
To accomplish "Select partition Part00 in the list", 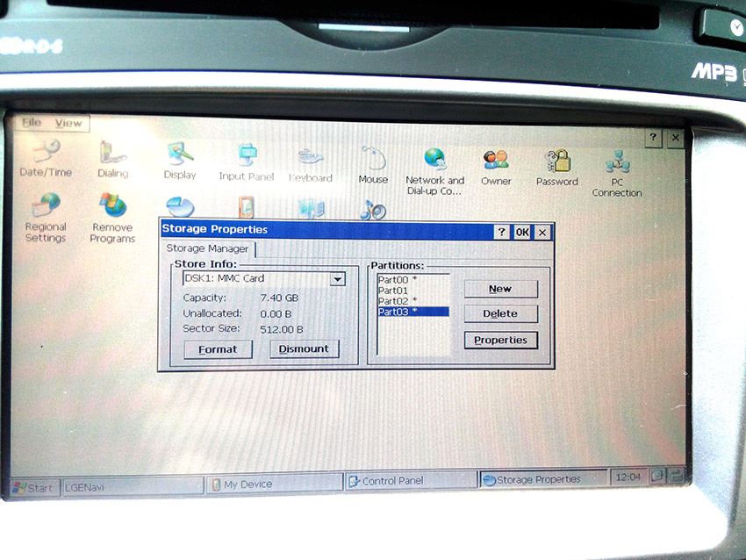I will pos(413,280).
